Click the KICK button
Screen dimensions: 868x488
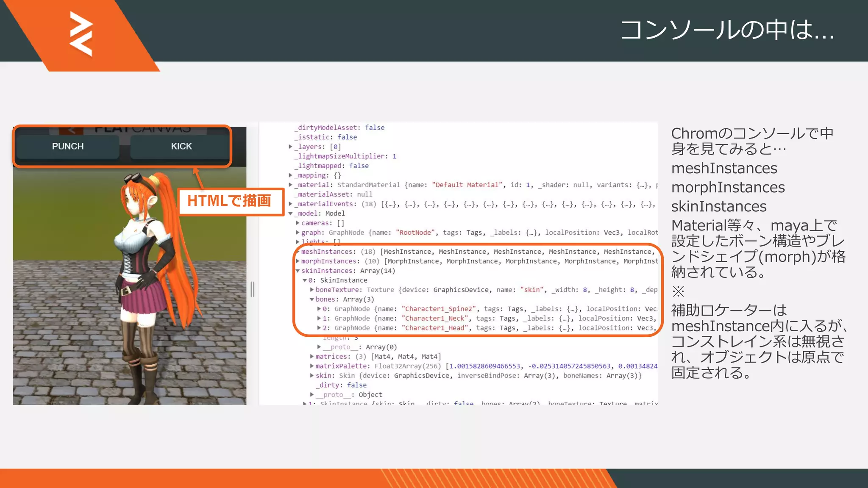pyautogui.click(x=181, y=146)
